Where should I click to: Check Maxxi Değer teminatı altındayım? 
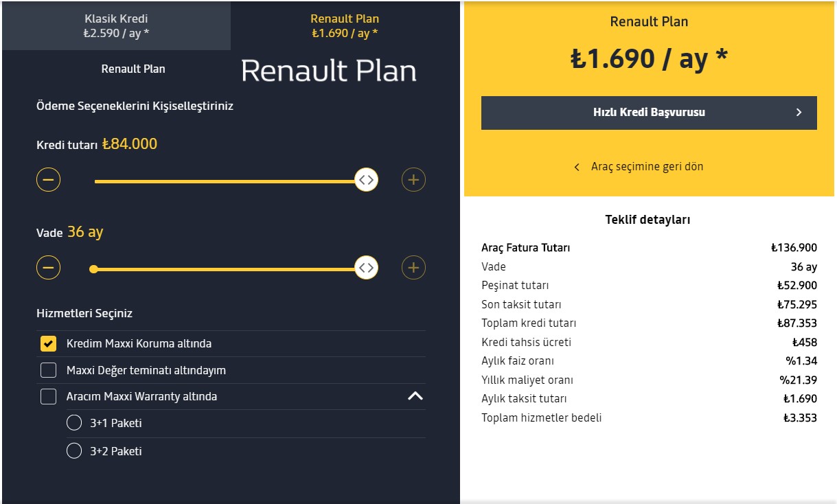[x=48, y=370]
